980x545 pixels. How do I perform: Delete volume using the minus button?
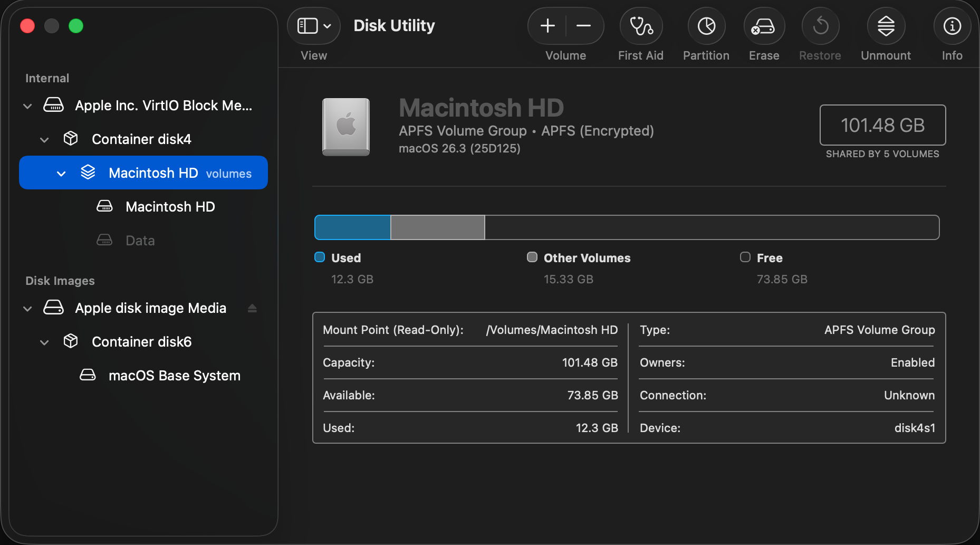(x=583, y=26)
